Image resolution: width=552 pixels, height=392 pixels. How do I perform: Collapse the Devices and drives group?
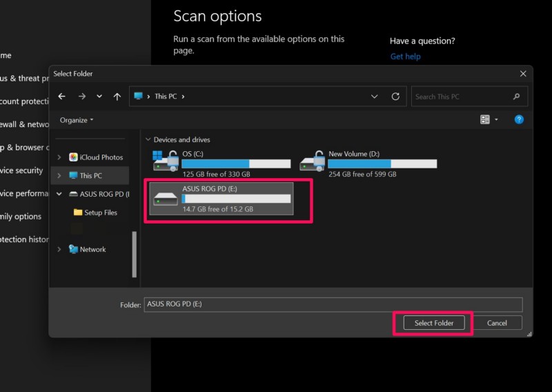coord(148,140)
